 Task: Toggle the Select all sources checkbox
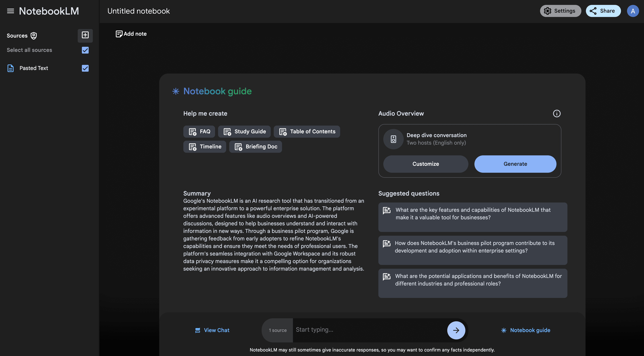pyautogui.click(x=85, y=50)
